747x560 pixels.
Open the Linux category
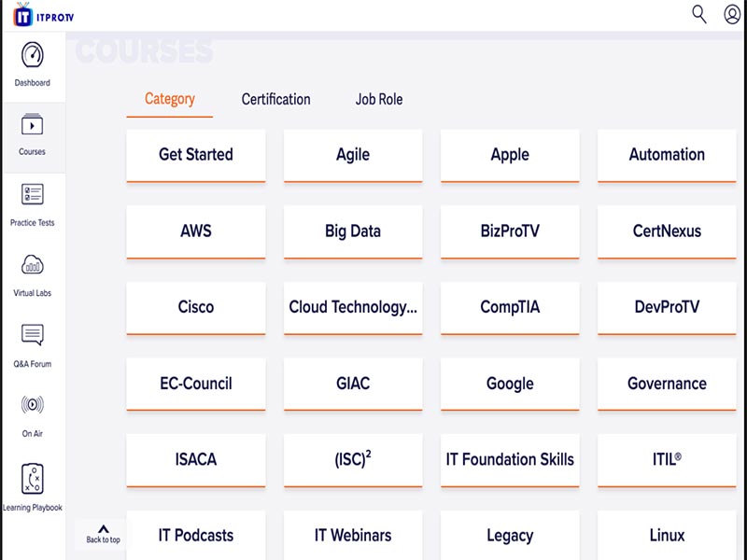pos(667,535)
